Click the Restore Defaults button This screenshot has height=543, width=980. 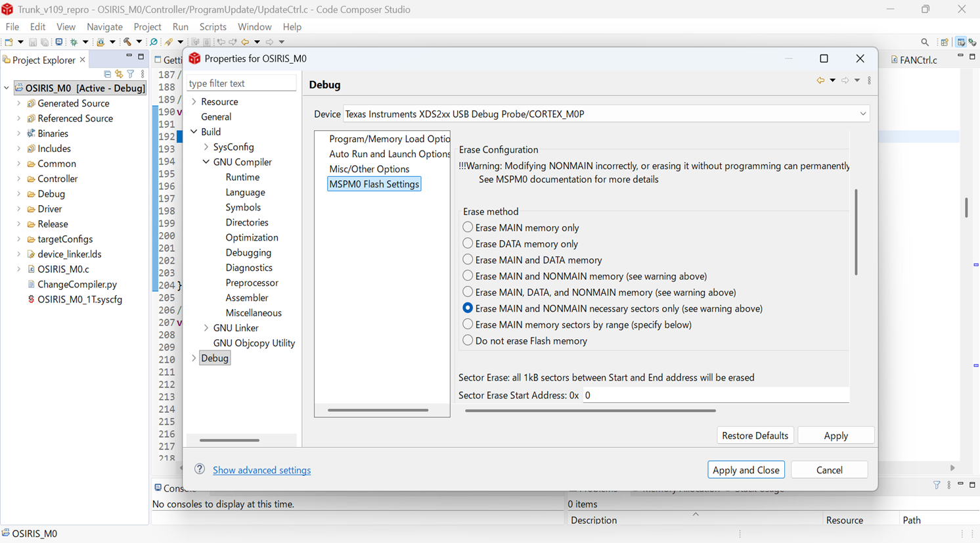(x=755, y=435)
